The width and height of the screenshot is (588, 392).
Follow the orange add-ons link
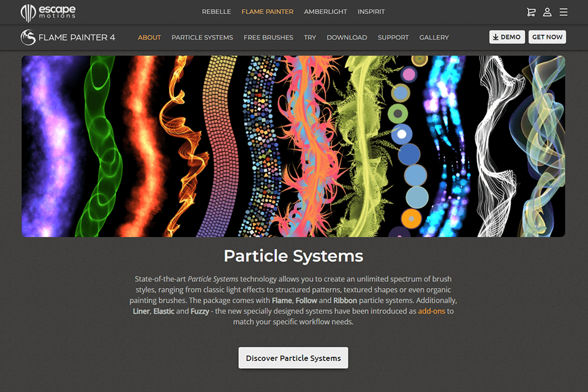coord(432,311)
